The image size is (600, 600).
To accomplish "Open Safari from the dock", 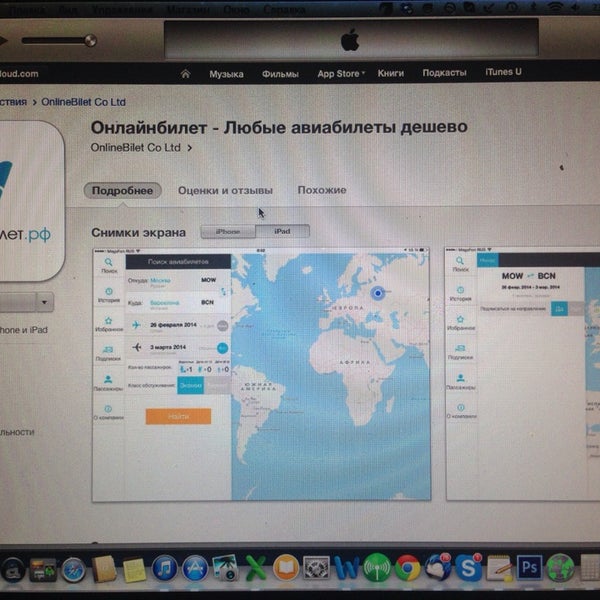I will coord(74,570).
